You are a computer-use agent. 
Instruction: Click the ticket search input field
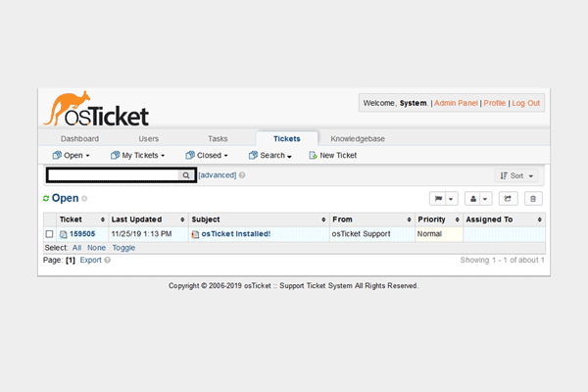(x=112, y=175)
